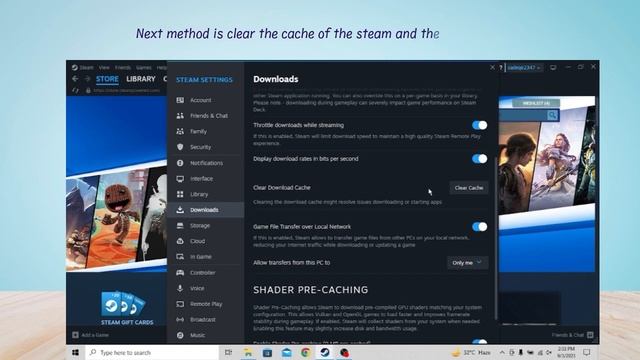The width and height of the screenshot is (640, 360).
Task: Open the Games menu
Action: (144, 67)
